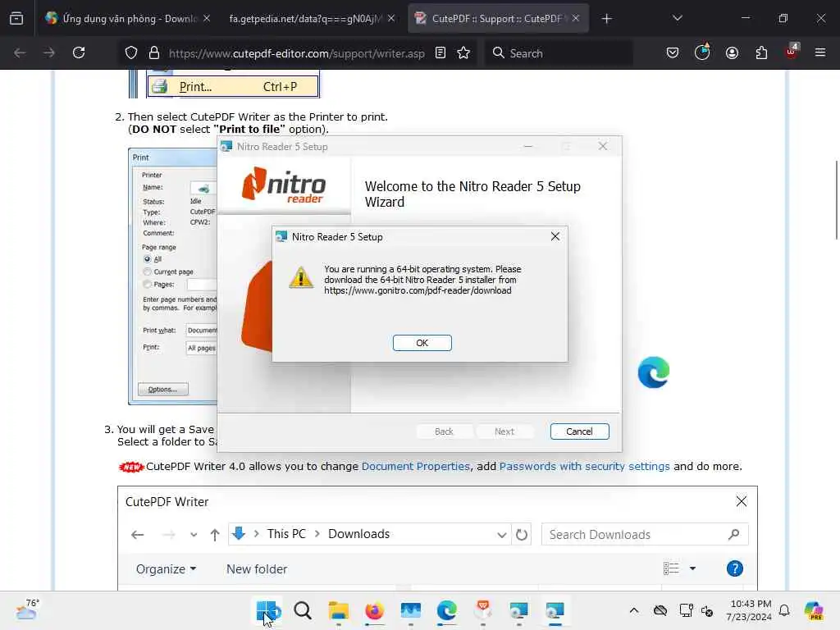The width and height of the screenshot is (840, 630).
Task: Open the Windows Start menu
Action: tap(267, 610)
